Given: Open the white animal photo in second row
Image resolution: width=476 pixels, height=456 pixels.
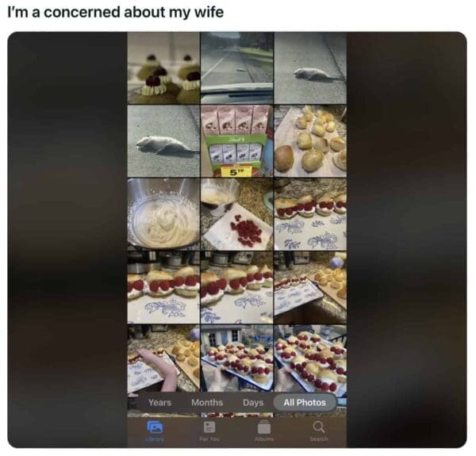Looking at the screenshot, I should click(x=163, y=141).
